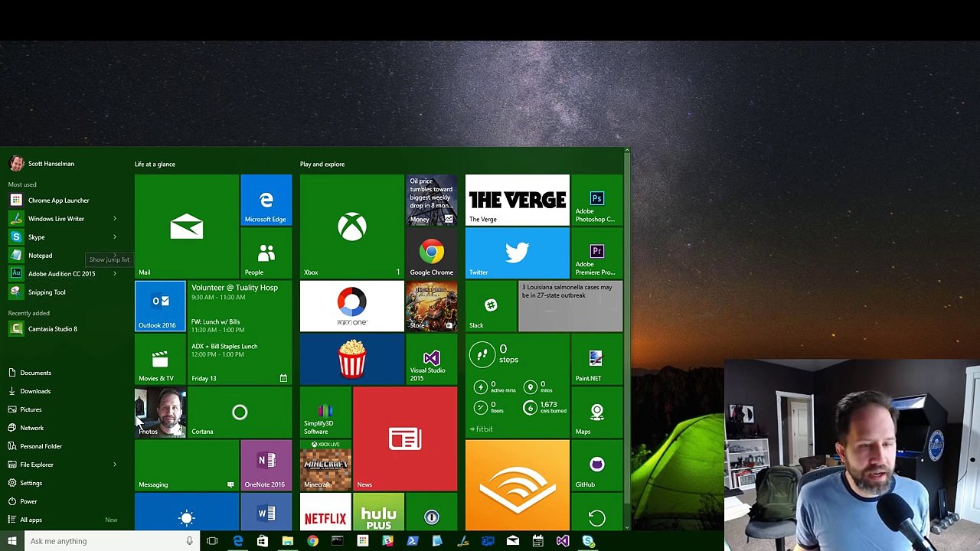Open the Minecraft tile
The height and width of the screenshot is (551, 980).
click(325, 465)
